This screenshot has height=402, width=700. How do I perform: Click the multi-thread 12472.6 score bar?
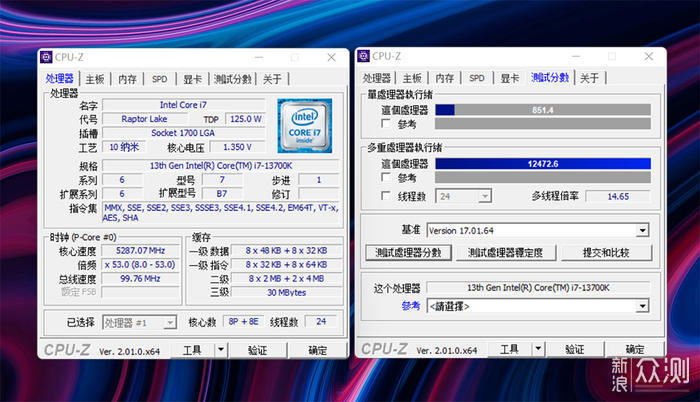543,163
